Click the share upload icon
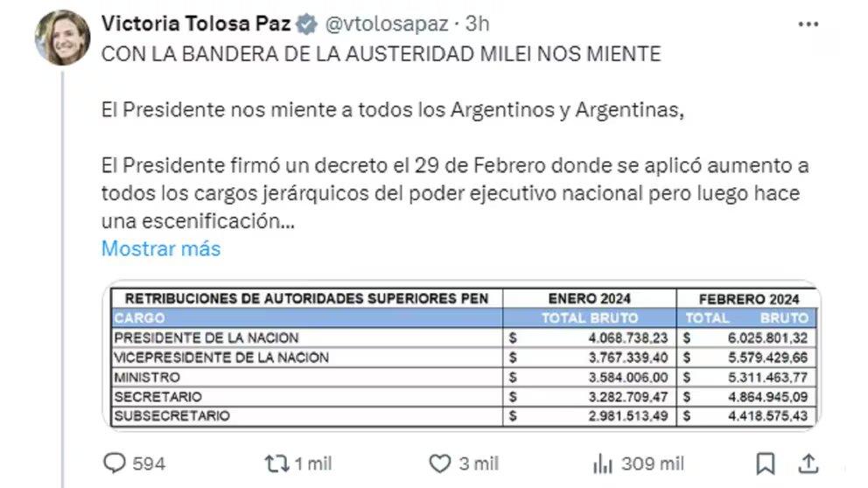Screen dimensions: 868x488 click(808, 464)
